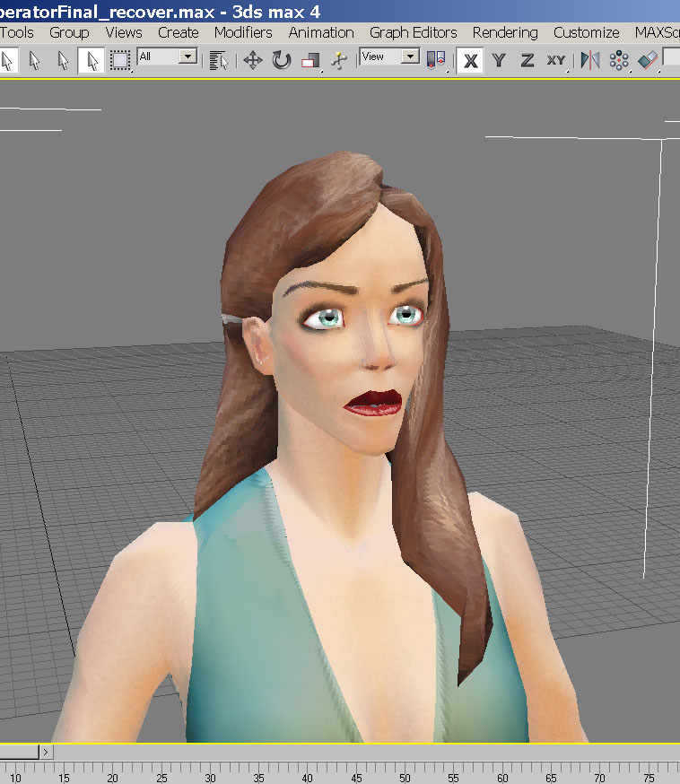The height and width of the screenshot is (784, 680).
Task: Click the Select and Scale tool
Action: coord(310,61)
